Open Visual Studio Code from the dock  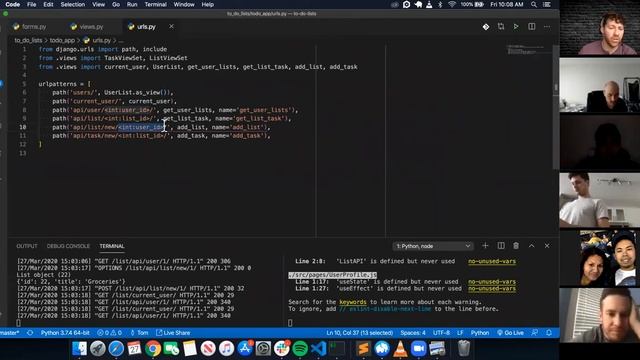(318, 349)
